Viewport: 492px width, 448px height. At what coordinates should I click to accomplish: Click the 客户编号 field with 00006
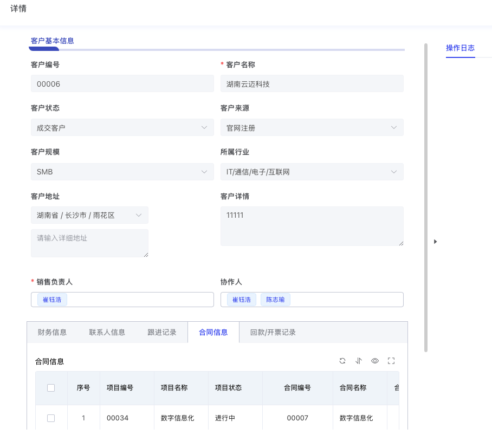coord(122,83)
